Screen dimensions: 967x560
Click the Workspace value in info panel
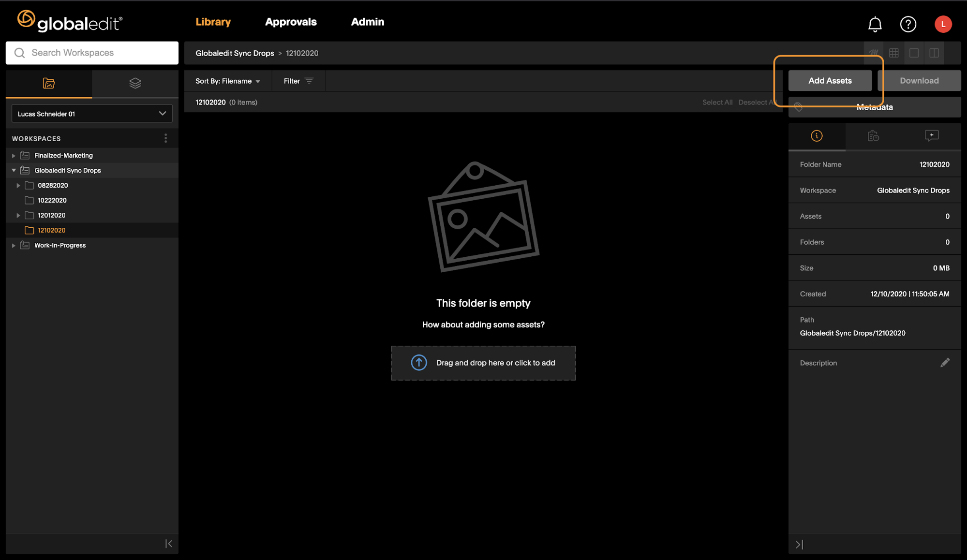(x=913, y=191)
